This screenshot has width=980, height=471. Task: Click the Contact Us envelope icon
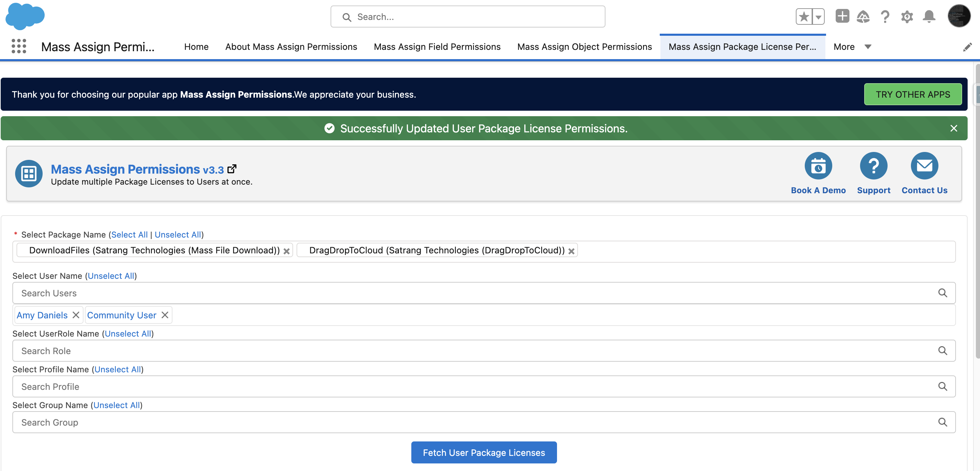pyautogui.click(x=924, y=166)
